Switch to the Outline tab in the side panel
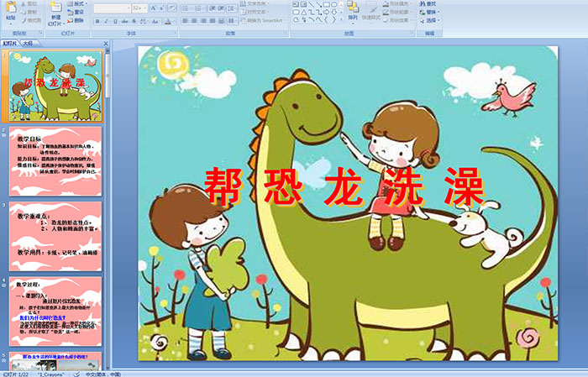The width and height of the screenshot is (588, 377). 28,42
